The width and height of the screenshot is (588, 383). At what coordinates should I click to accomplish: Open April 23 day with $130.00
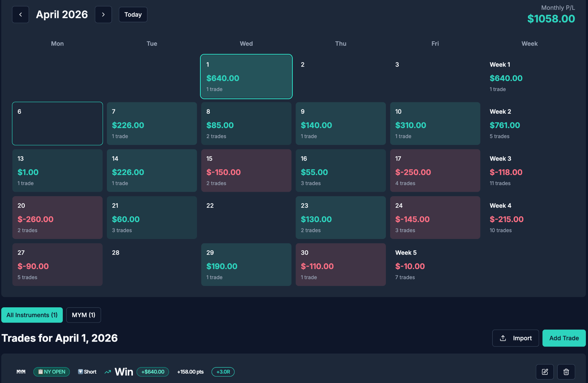coord(341,218)
